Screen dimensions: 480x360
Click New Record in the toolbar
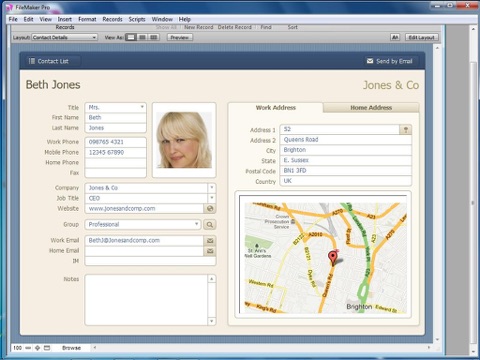coord(199,27)
